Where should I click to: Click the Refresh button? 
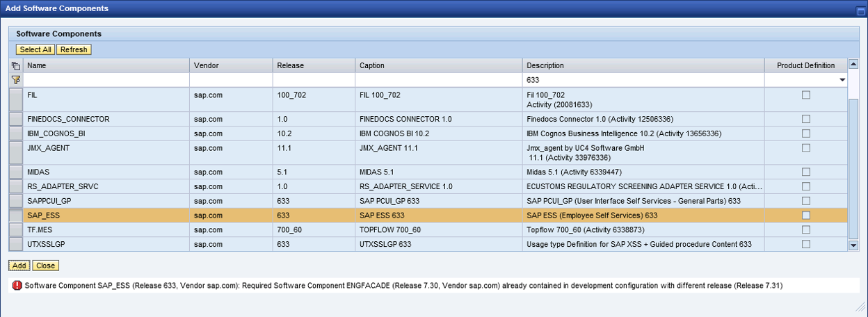pos(74,49)
